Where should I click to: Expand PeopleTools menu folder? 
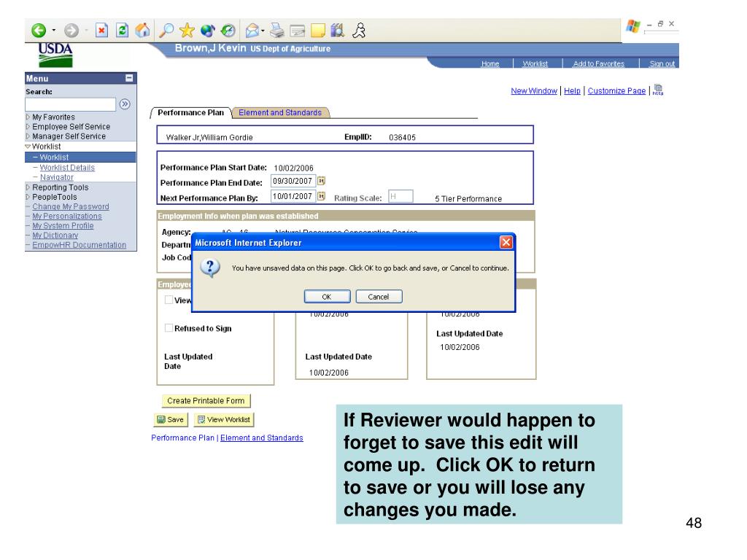(x=28, y=197)
